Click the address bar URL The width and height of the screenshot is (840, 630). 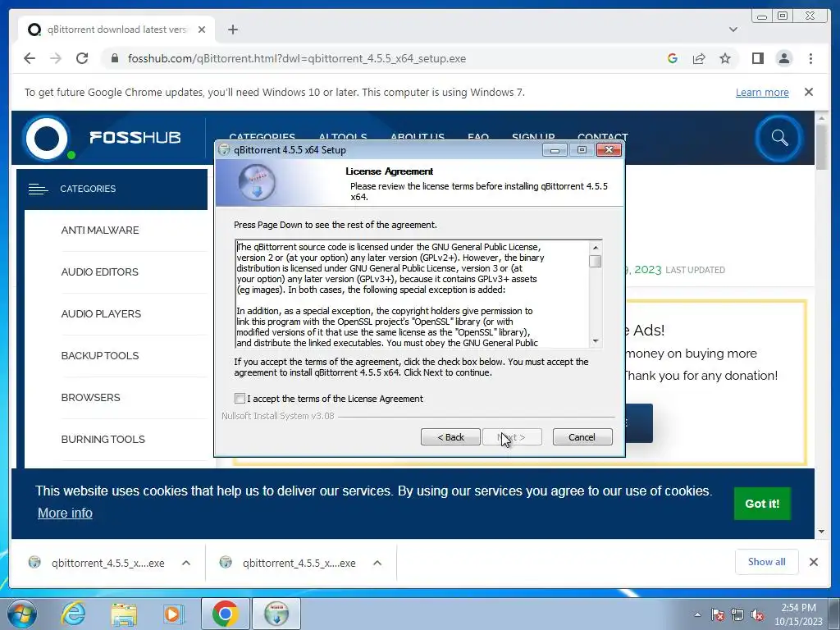click(297, 58)
